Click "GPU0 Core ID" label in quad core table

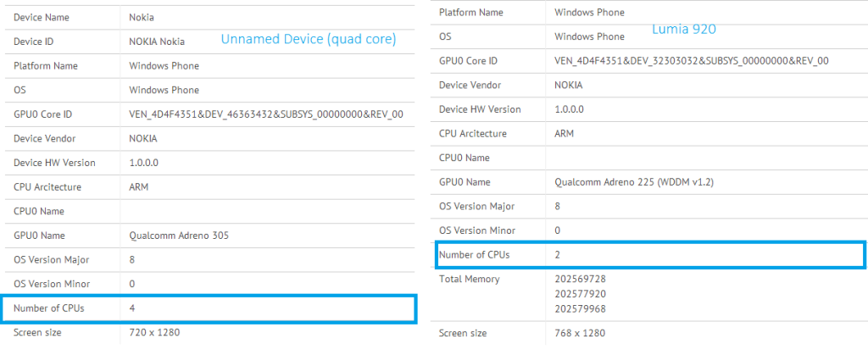(43, 114)
